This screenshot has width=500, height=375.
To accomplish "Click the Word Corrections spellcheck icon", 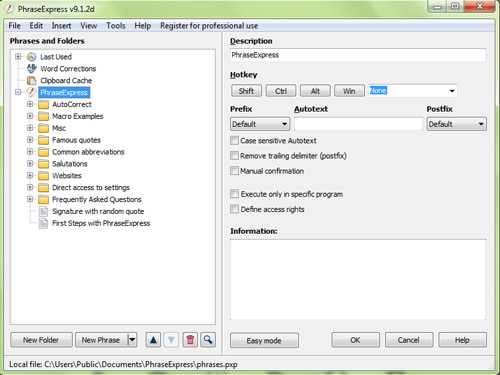I will coord(31,68).
